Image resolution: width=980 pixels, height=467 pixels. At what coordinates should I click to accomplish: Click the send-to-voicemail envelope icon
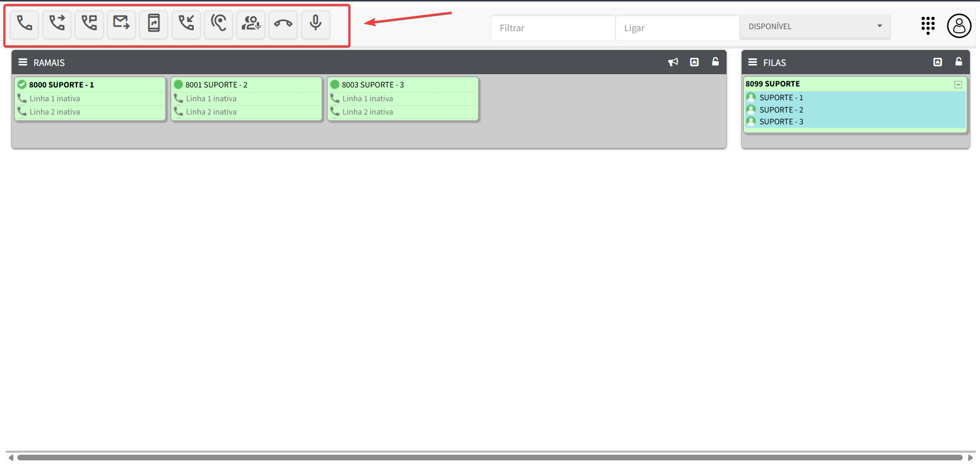pos(121,24)
